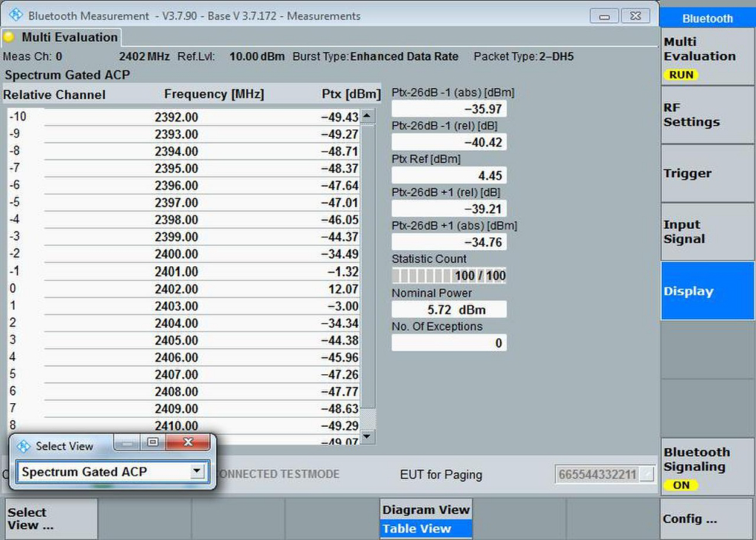Click the 2402 MHz channel frequency label
756x540 pixels.
coord(144,56)
